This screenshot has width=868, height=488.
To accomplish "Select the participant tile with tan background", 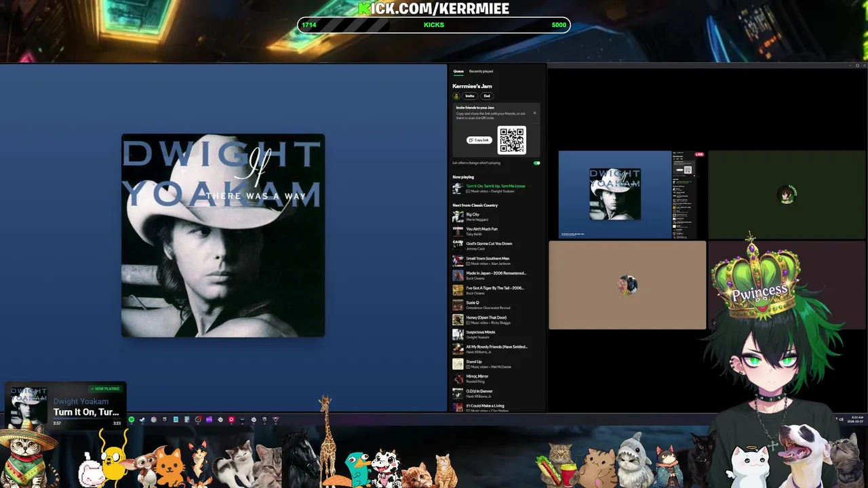I will [x=627, y=285].
